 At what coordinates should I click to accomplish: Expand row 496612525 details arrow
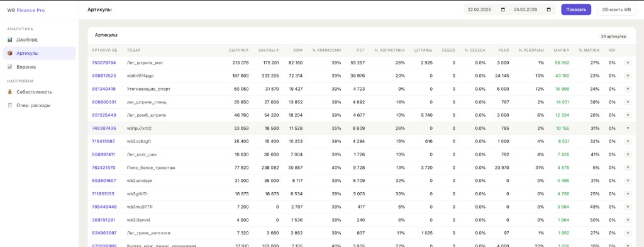628,76
